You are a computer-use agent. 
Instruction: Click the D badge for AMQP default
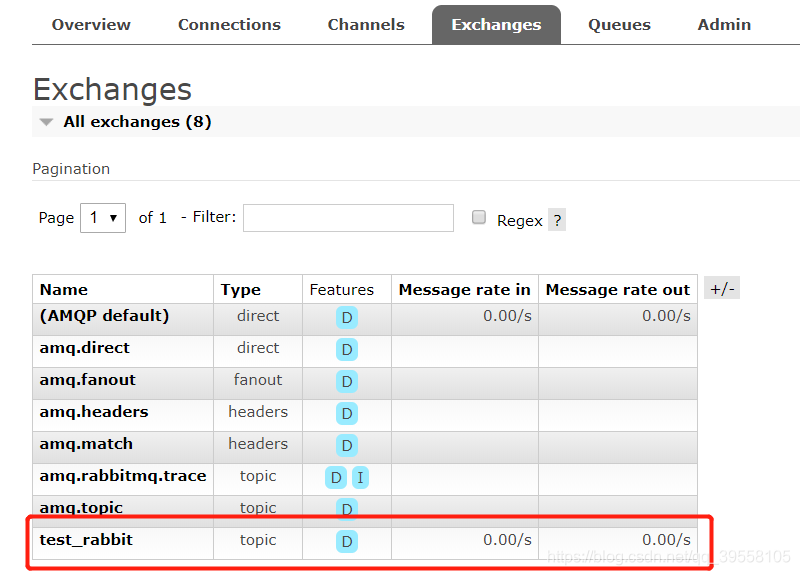pos(347,318)
